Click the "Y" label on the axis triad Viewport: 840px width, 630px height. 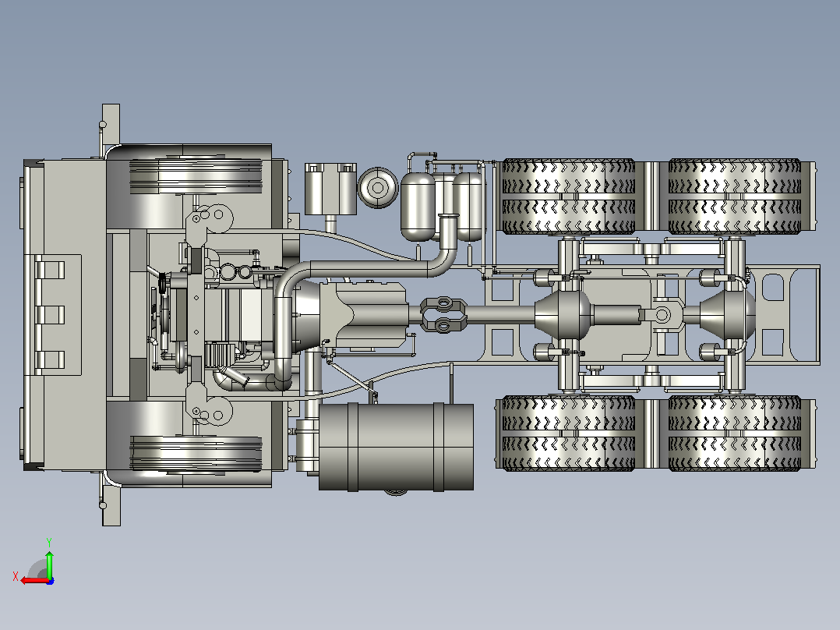pos(49,543)
